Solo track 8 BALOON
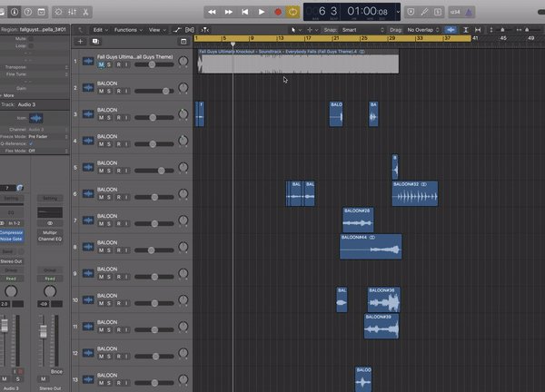This screenshot has height=392, width=545. click(x=109, y=250)
